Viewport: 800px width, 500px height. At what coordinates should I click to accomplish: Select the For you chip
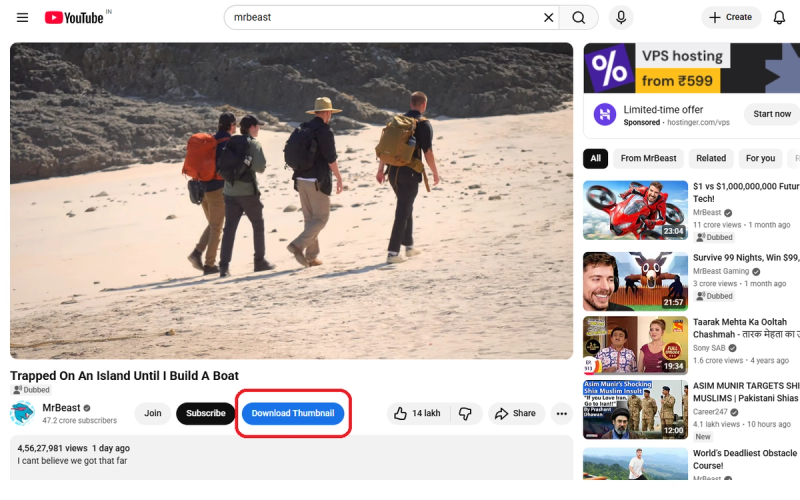coord(760,158)
